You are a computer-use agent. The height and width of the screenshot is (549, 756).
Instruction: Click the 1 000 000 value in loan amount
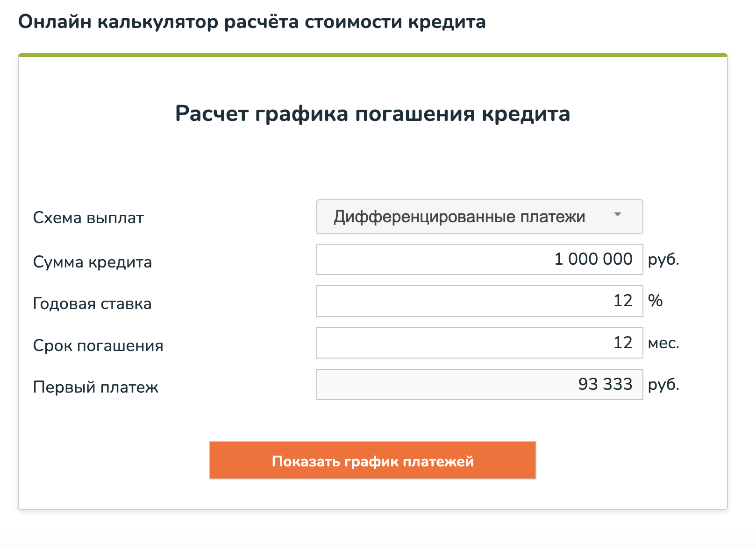click(593, 259)
